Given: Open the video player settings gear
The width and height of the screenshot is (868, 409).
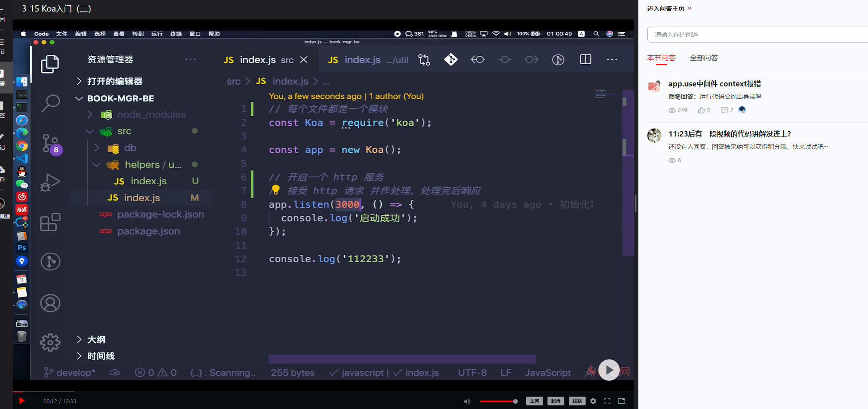Looking at the screenshot, I should tap(593, 401).
